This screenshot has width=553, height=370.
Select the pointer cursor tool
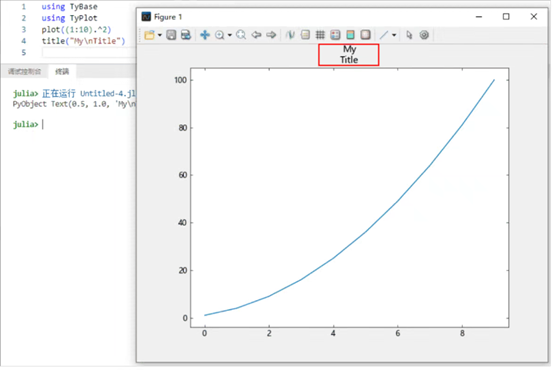tap(409, 35)
